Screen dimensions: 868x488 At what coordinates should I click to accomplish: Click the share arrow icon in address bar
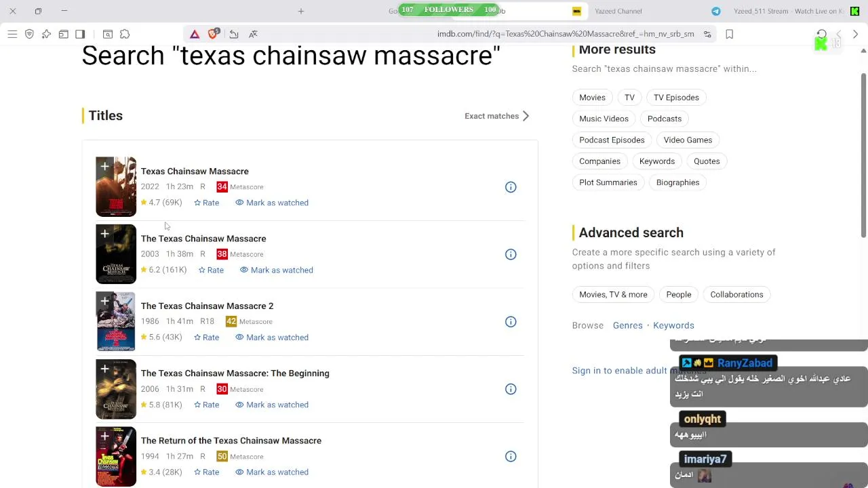[233, 34]
